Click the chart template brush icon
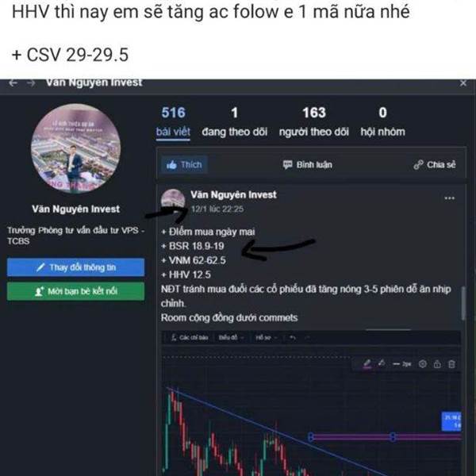Viewport: 476px width, 476px height. 382,363
